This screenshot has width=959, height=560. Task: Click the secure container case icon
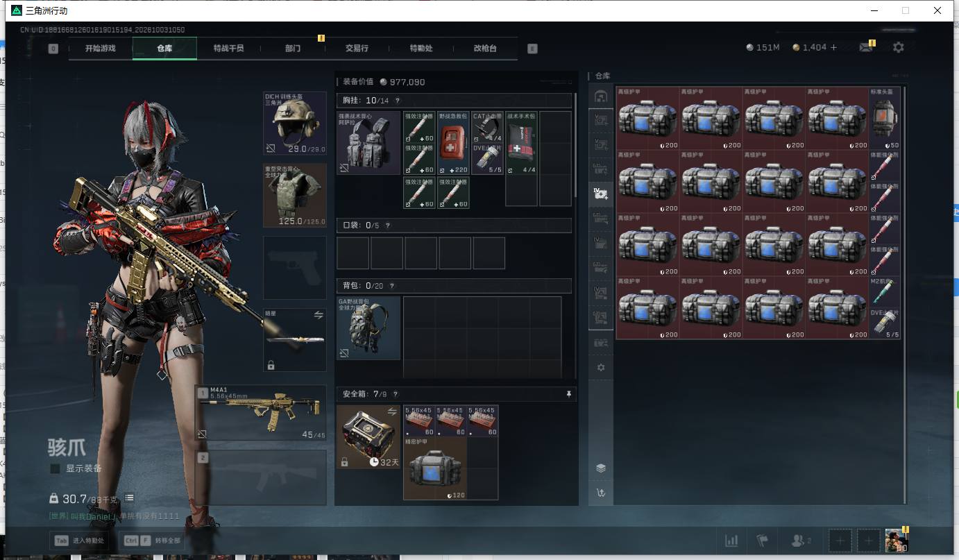coord(368,436)
